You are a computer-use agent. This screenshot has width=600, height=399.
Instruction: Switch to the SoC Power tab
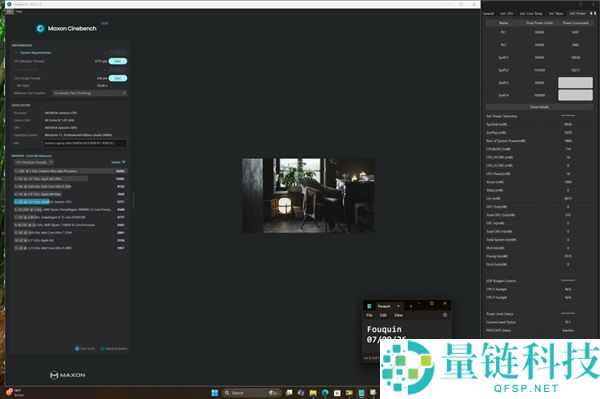tap(577, 13)
